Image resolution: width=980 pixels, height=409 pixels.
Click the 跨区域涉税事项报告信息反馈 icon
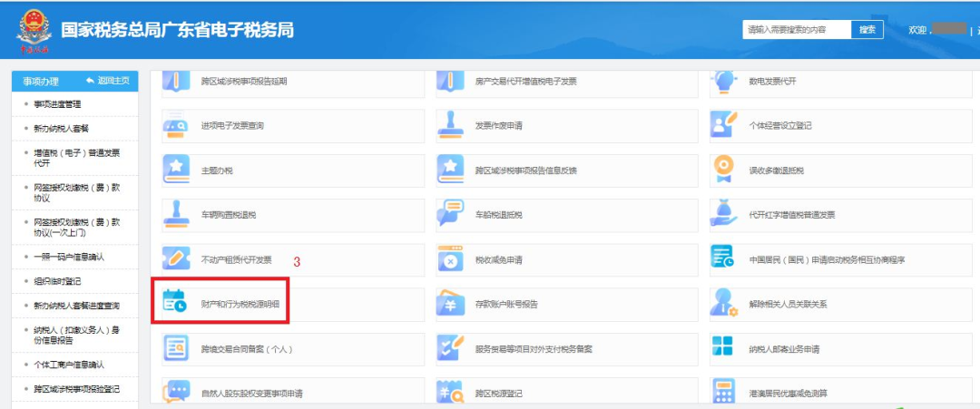coord(450,170)
